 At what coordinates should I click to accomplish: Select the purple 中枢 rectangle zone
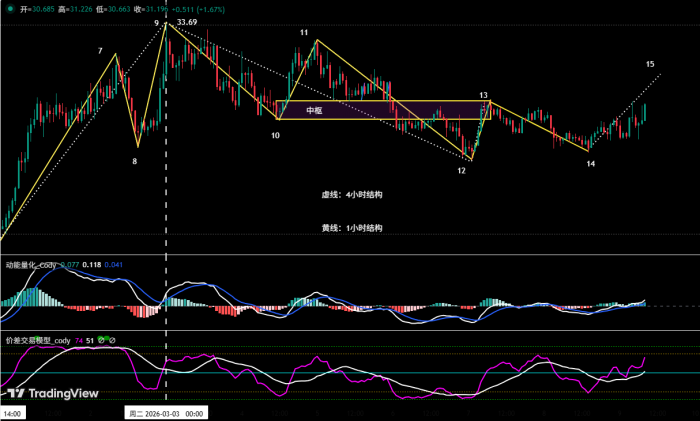[380, 110]
